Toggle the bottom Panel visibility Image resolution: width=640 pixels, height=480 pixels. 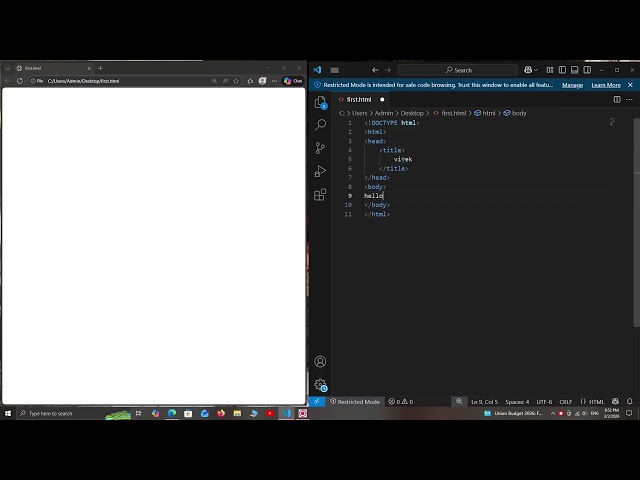point(575,70)
